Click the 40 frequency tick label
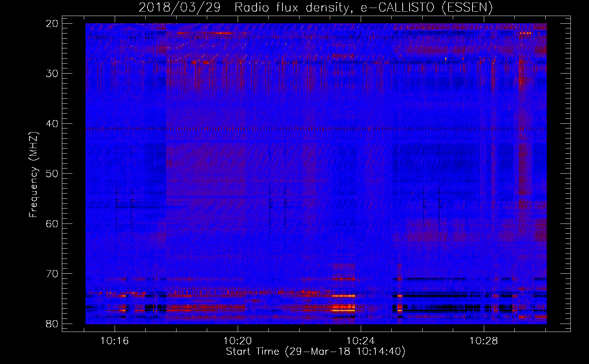This screenshot has height=364, width=589. [x=52, y=124]
